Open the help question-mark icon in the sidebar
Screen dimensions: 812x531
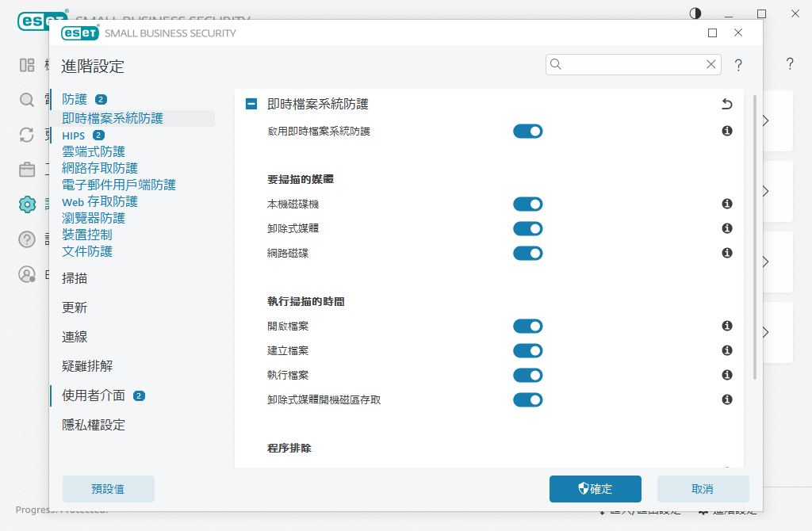coord(27,239)
